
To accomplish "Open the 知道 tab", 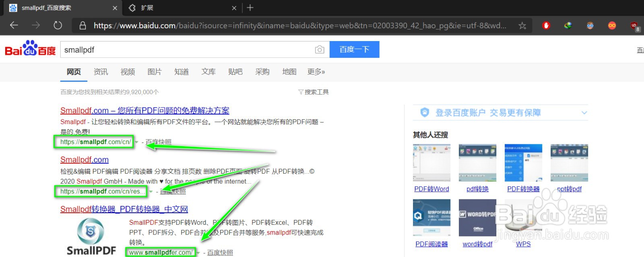I will [x=182, y=72].
